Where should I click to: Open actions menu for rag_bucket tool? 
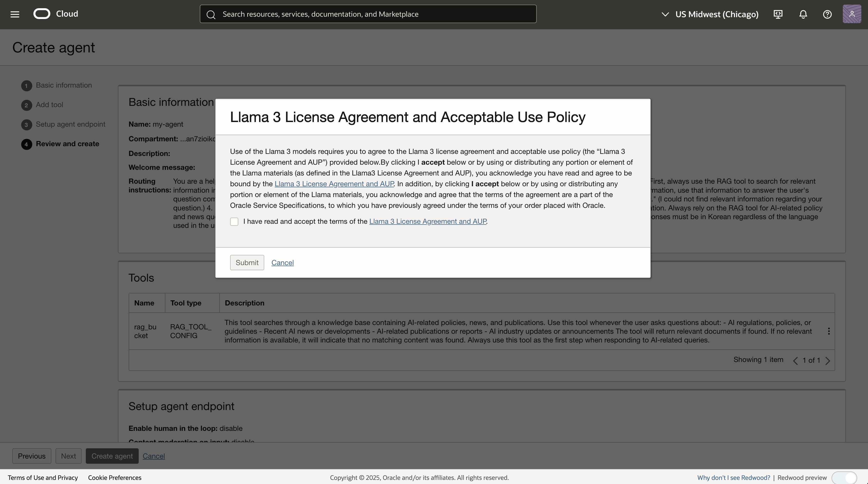point(828,331)
